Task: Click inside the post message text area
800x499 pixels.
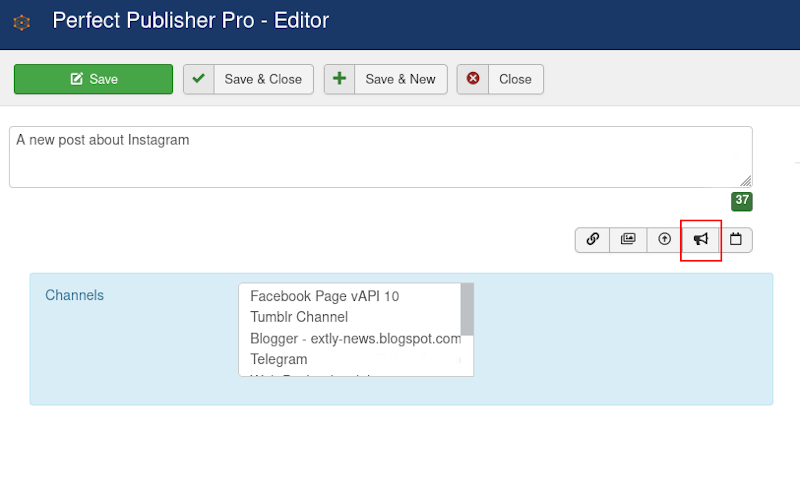Action: coord(381,157)
